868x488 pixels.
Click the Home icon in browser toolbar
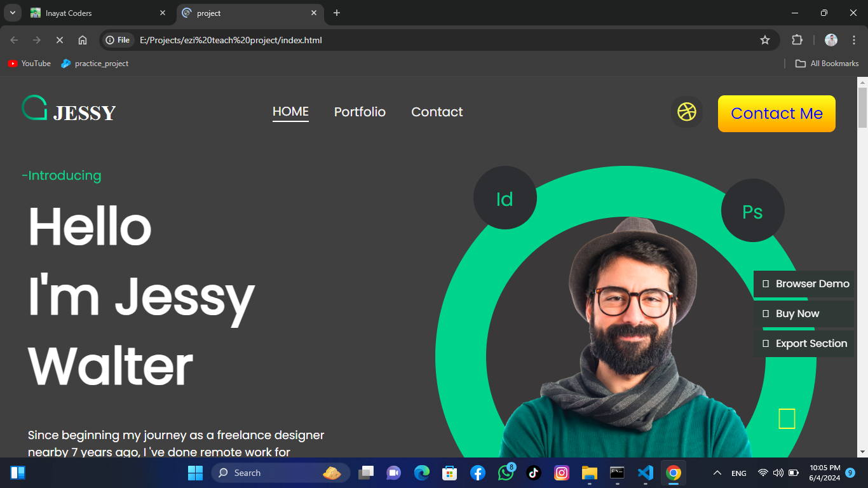tap(83, 40)
